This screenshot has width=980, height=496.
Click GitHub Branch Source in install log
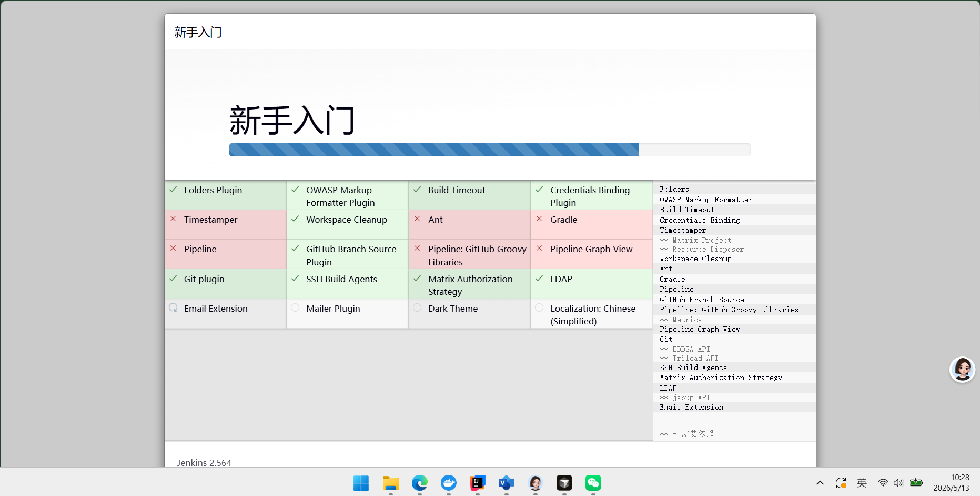[x=702, y=300]
